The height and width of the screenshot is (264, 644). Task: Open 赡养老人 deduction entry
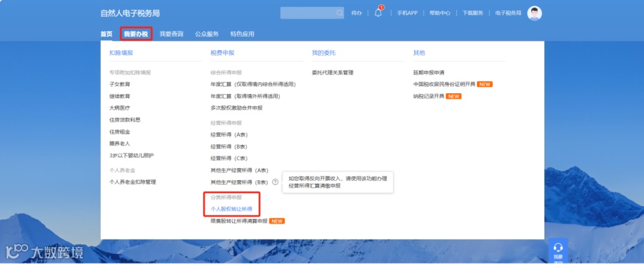(120, 143)
